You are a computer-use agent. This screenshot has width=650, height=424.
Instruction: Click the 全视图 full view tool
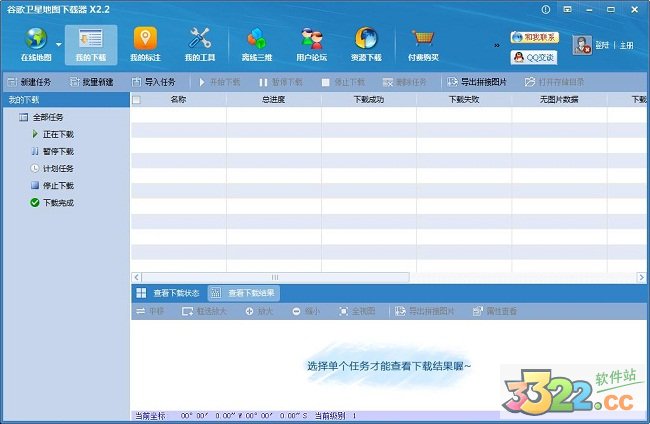(x=357, y=311)
